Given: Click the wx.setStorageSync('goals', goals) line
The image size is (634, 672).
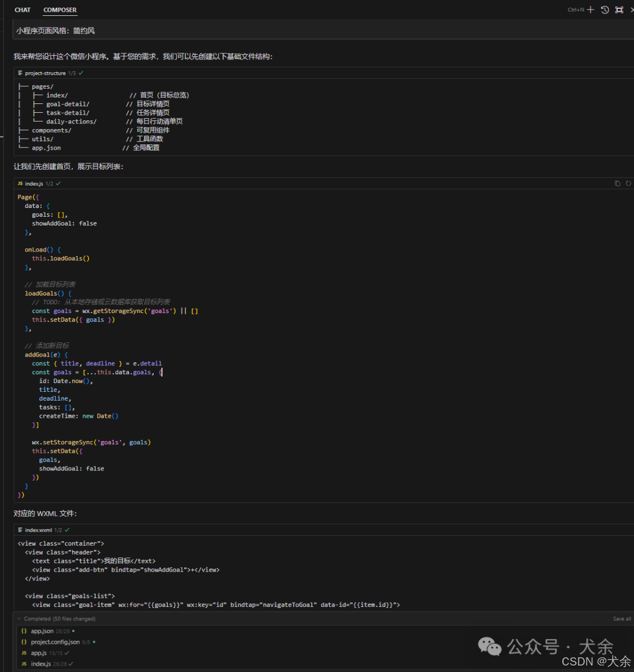Looking at the screenshot, I should tap(91, 442).
